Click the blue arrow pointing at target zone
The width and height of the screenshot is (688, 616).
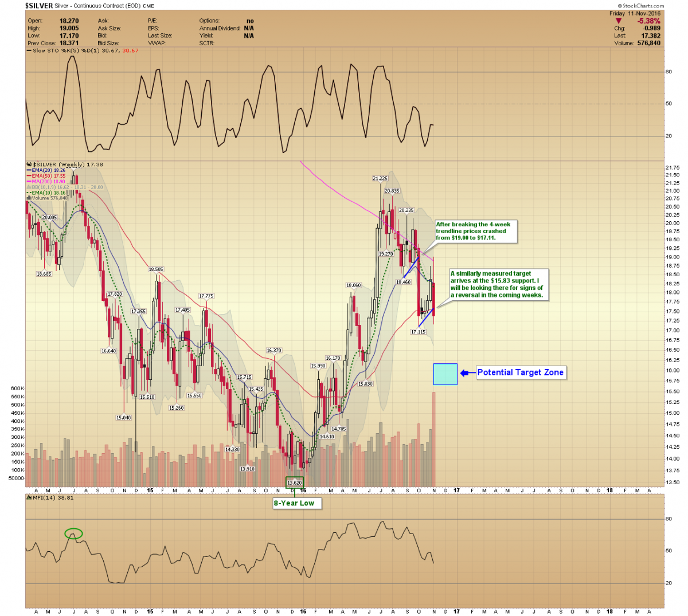tap(468, 373)
